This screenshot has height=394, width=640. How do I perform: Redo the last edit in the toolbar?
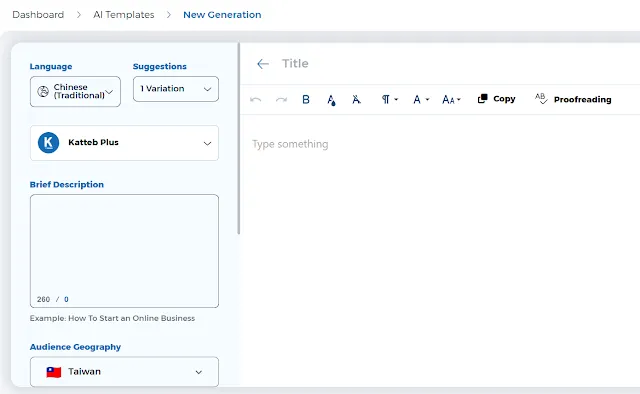pyautogui.click(x=281, y=100)
